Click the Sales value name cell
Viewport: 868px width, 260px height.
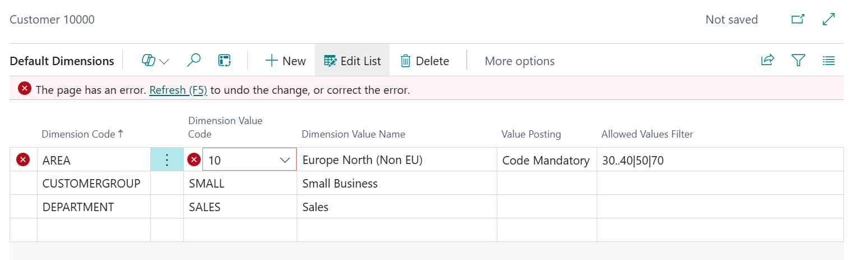pyautogui.click(x=396, y=207)
